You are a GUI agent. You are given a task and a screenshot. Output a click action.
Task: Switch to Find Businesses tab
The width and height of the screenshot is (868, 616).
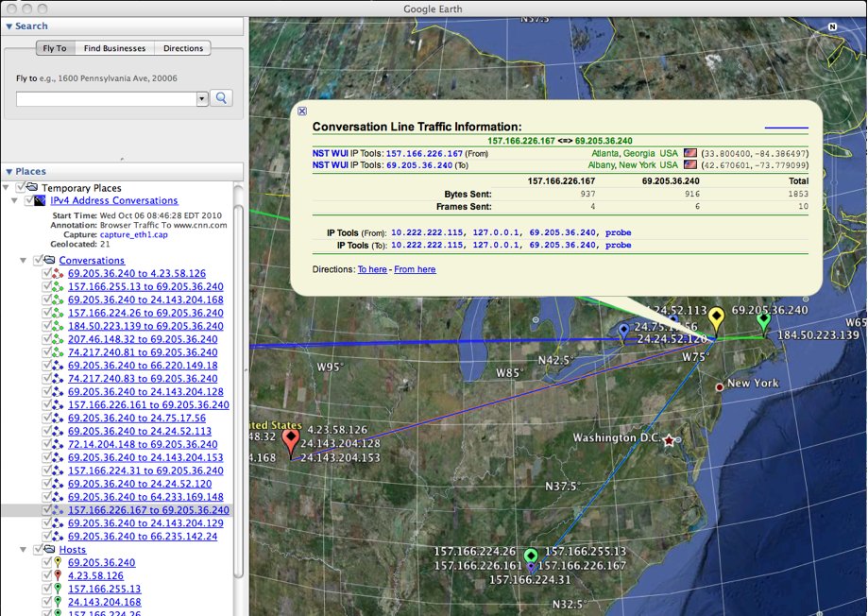coord(114,48)
